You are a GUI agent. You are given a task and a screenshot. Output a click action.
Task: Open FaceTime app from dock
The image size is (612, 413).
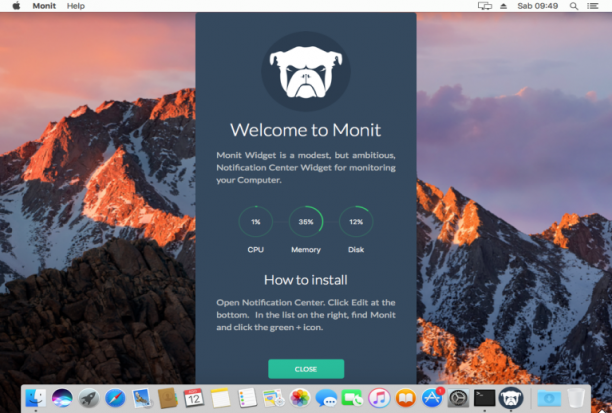click(x=352, y=398)
